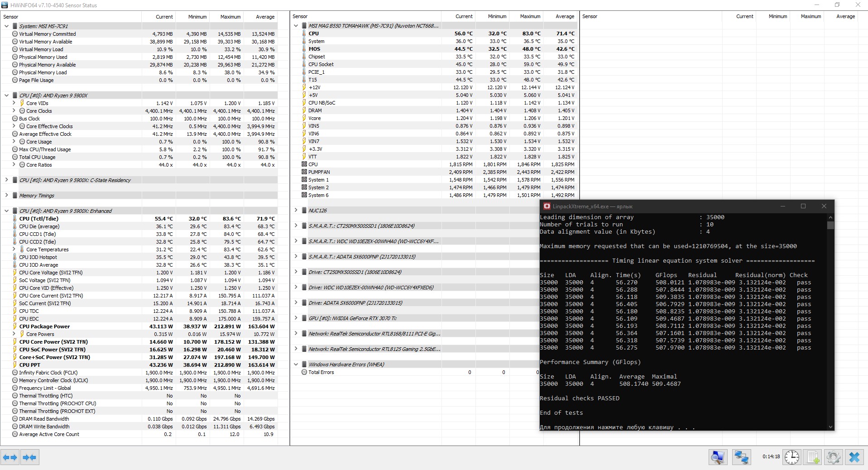Click the Current column header in the empty right panel
Screen dimensions: 868x470
click(739, 16)
